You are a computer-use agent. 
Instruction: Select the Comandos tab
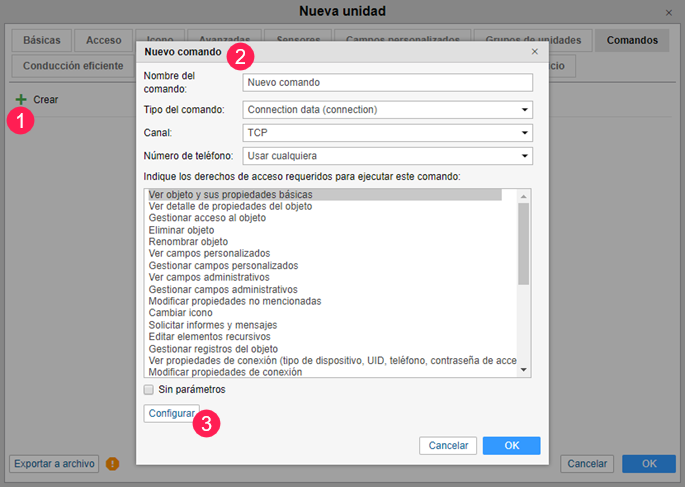[x=632, y=41]
